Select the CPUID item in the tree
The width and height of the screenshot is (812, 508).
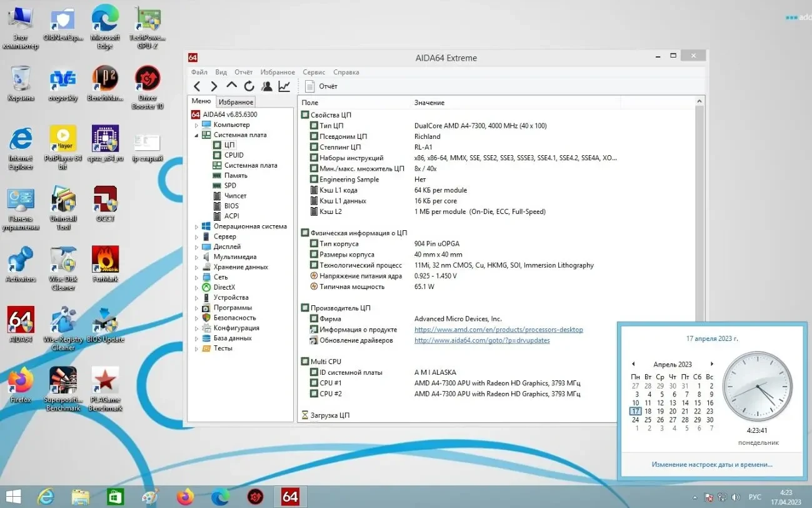point(233,155)
